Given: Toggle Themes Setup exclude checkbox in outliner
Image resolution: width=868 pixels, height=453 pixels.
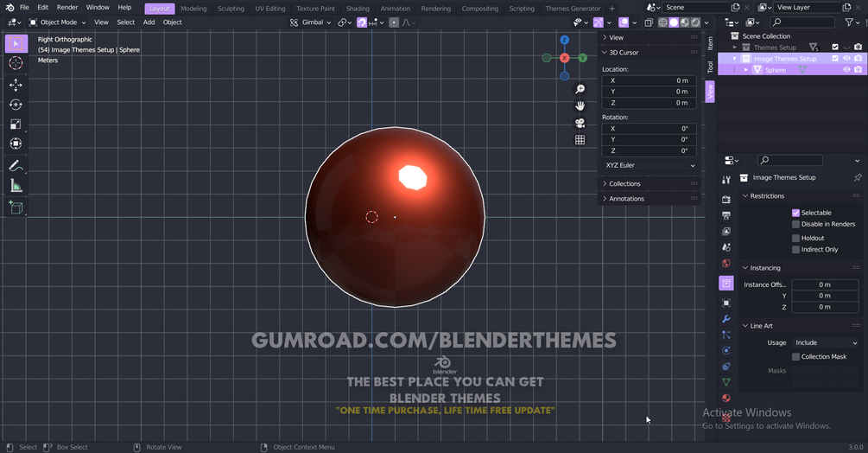Looking at the screenshot, I should click(x=835, y=47).
